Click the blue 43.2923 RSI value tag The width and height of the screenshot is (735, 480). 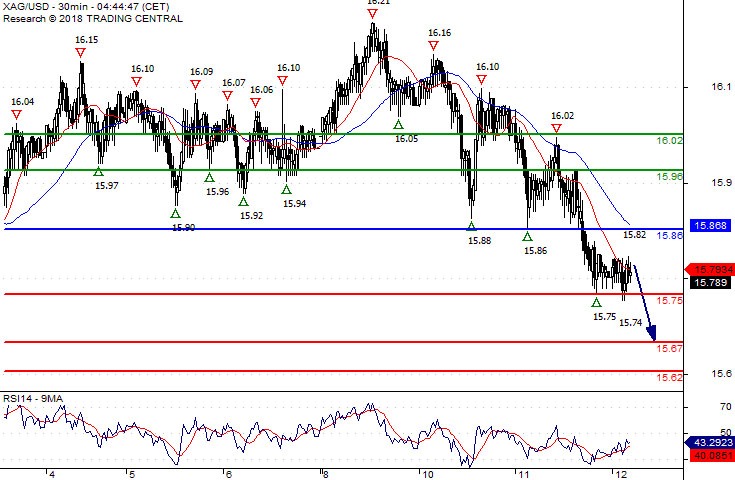(710, 442)
